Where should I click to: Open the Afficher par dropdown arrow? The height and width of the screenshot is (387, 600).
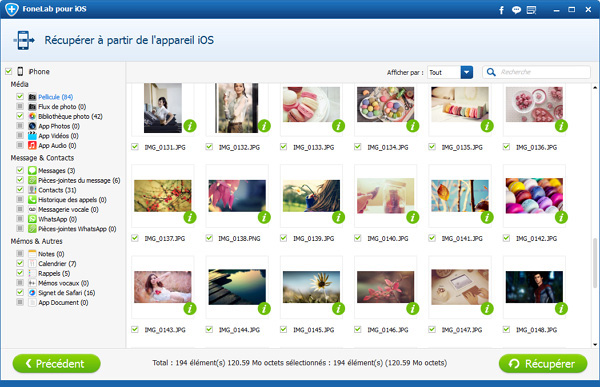tap(466, 72)
